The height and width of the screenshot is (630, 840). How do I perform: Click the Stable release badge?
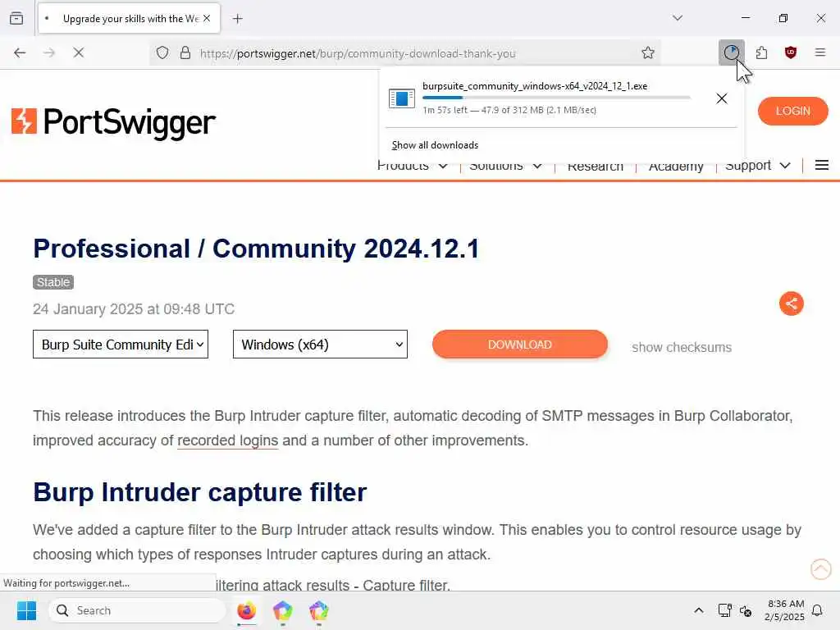click(53, 282)
